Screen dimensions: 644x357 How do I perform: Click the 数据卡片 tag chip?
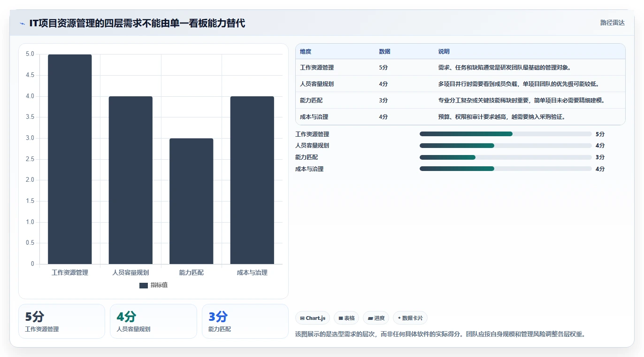[410, 318]
